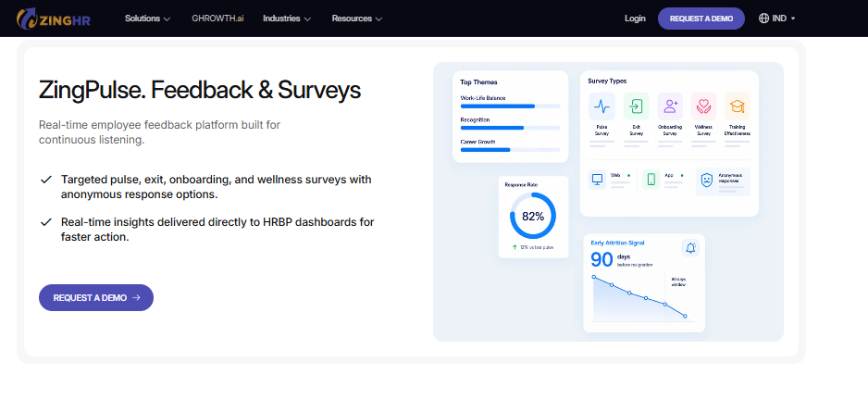Expand the Resources menu
Image resolution: width=868 pixels, height=412 pixels.
357,19
